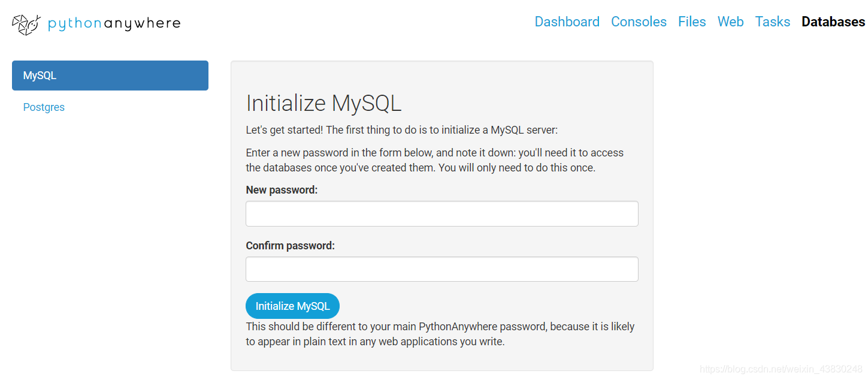Switch to the Postgres sidebar tab
Viewport: 868px width, 380px height.
coord(44,107)
